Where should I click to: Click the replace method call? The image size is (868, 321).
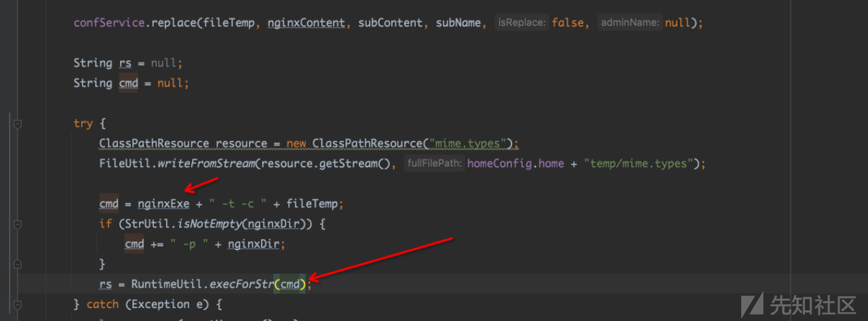[173, 22]
